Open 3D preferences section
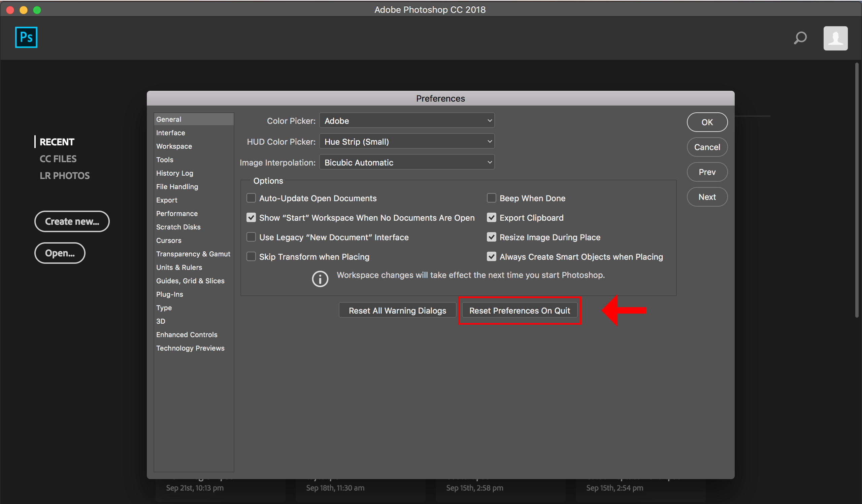Image resolution: width=862 pixels, height=504 pixels. pos(194,321)
